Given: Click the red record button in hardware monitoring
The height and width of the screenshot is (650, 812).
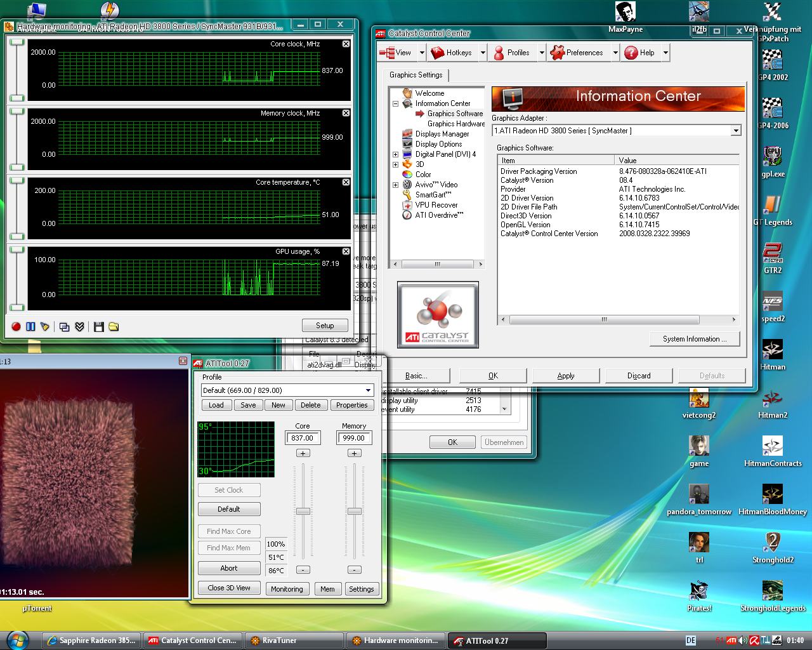Looking at the screenshot, I should 16,326.
